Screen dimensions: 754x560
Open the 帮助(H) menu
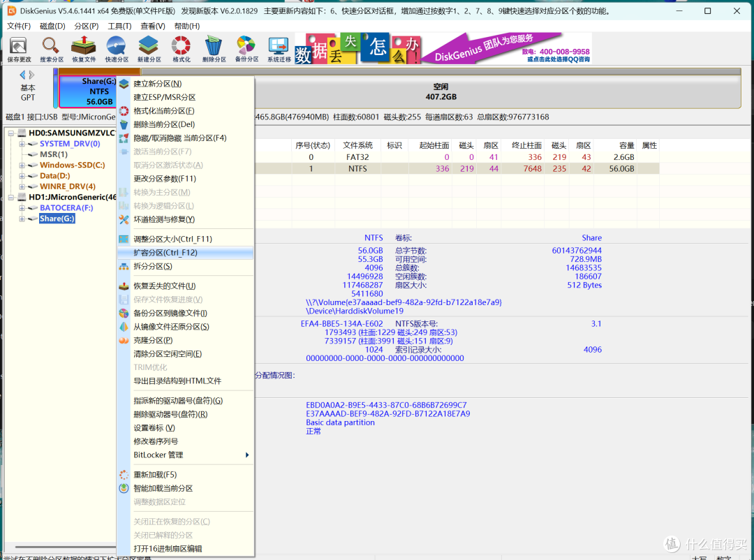(187, 26)
